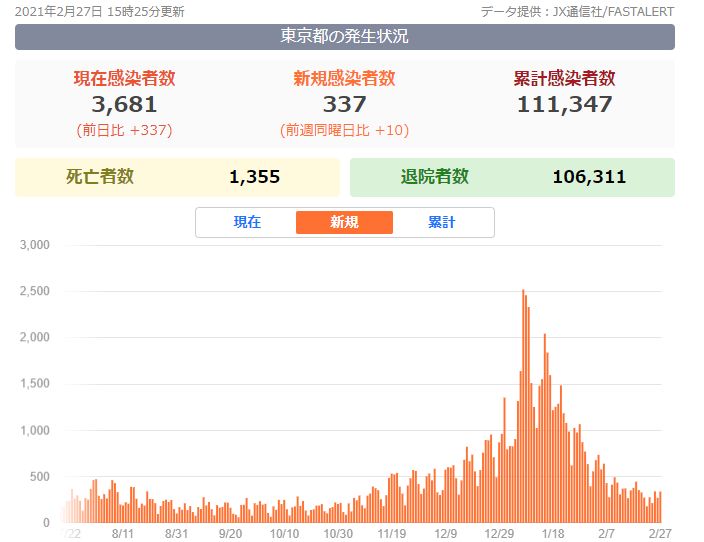Click the 退院者数 label
The width and height of the screenshot is (704, 542).
tap(435, 176)
